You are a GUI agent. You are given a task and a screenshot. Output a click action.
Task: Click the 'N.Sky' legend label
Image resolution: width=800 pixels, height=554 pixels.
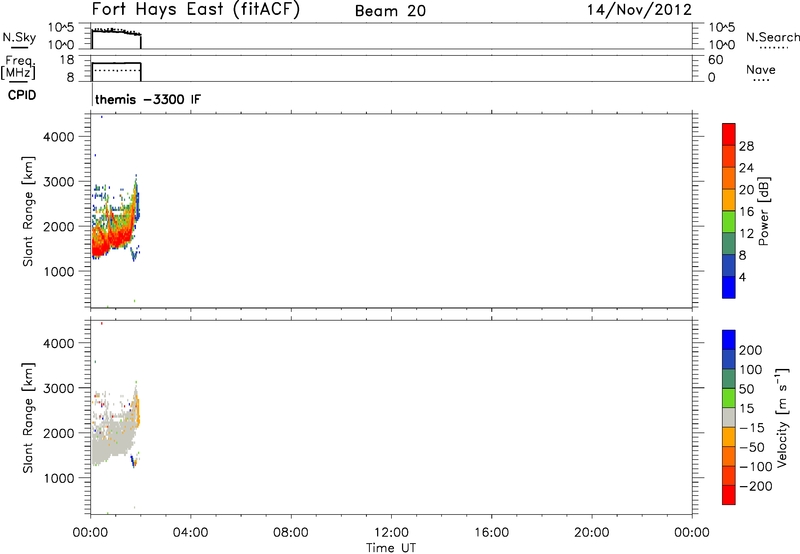click(x=19, y=37)
